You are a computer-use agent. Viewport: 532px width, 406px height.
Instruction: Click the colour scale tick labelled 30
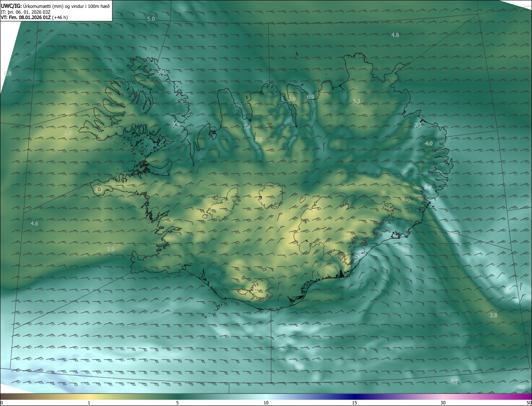click(x=443, y=403)
